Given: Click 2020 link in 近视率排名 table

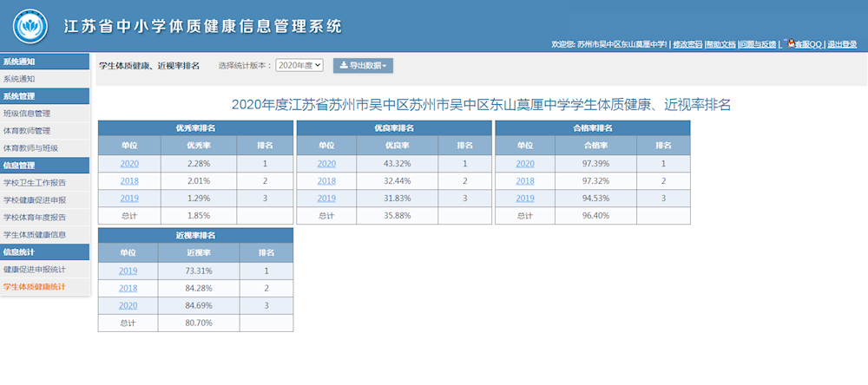Looking at the screenshot, I should click(x=128, y=305).
